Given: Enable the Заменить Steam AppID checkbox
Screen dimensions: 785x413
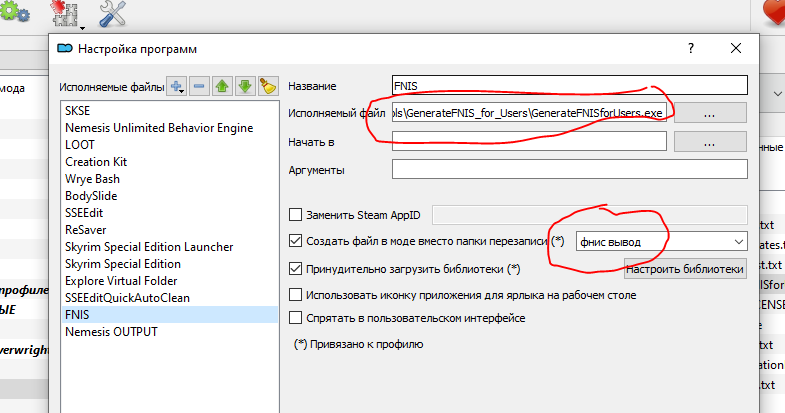Looking at the screenshot, I should (295, 214).
